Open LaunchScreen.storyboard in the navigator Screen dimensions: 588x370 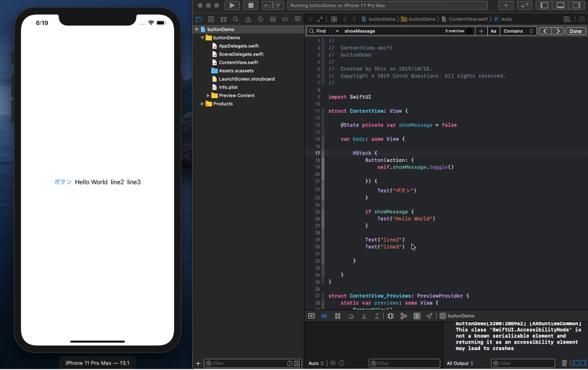247,79
